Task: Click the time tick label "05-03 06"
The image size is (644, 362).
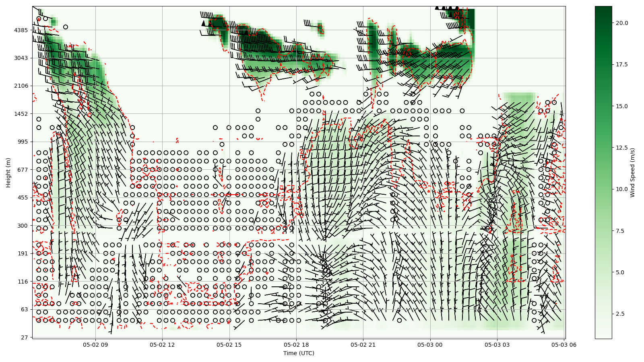Action: pos(564,344)
